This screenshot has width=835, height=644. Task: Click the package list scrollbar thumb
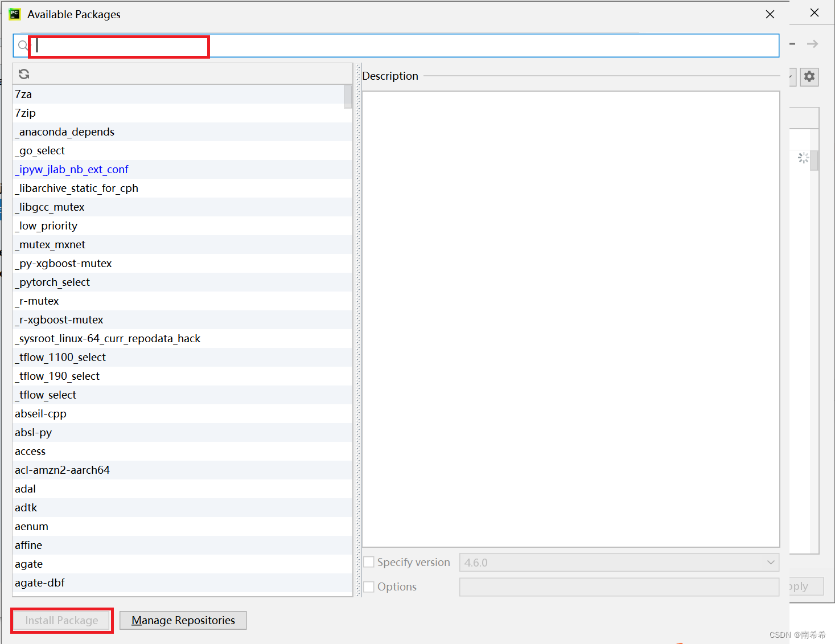click(x=348, y=97)
